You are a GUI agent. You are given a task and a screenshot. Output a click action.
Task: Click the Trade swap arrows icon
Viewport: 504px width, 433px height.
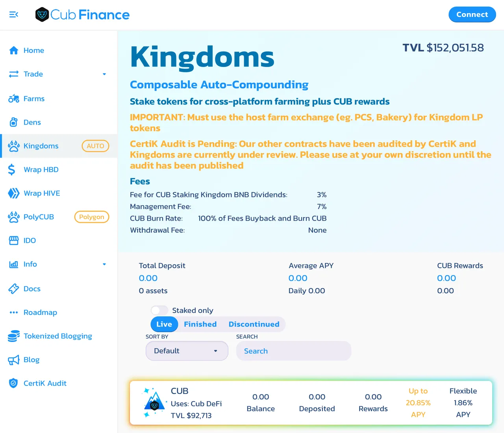[x=14, y=74]
